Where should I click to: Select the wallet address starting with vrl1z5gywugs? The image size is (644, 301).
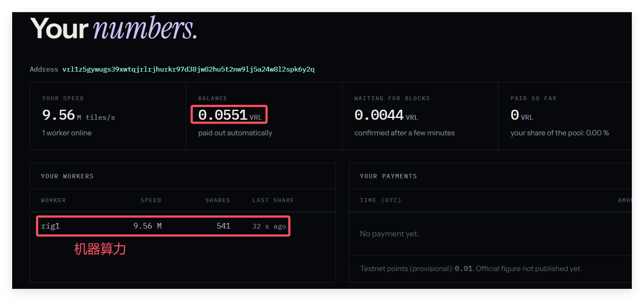tap(188, 69)
